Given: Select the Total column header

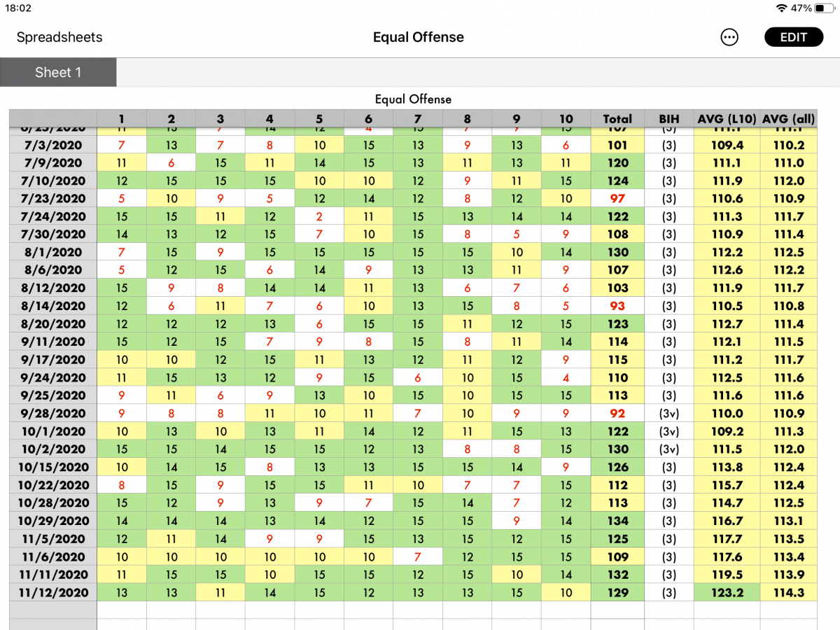Looking at the screenshot, I should coord(617,119).
